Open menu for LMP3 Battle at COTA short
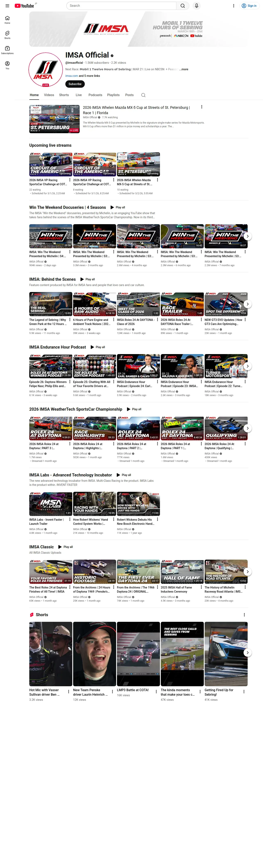The width and height of the screenshot is (263, 868). 156,691
